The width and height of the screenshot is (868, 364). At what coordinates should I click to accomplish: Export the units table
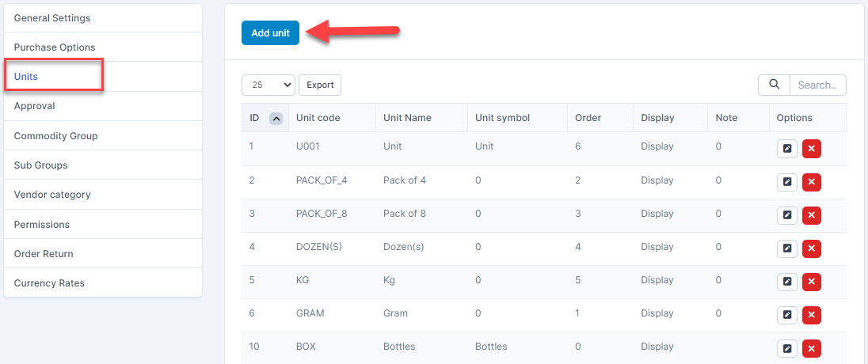click(320, 85)
